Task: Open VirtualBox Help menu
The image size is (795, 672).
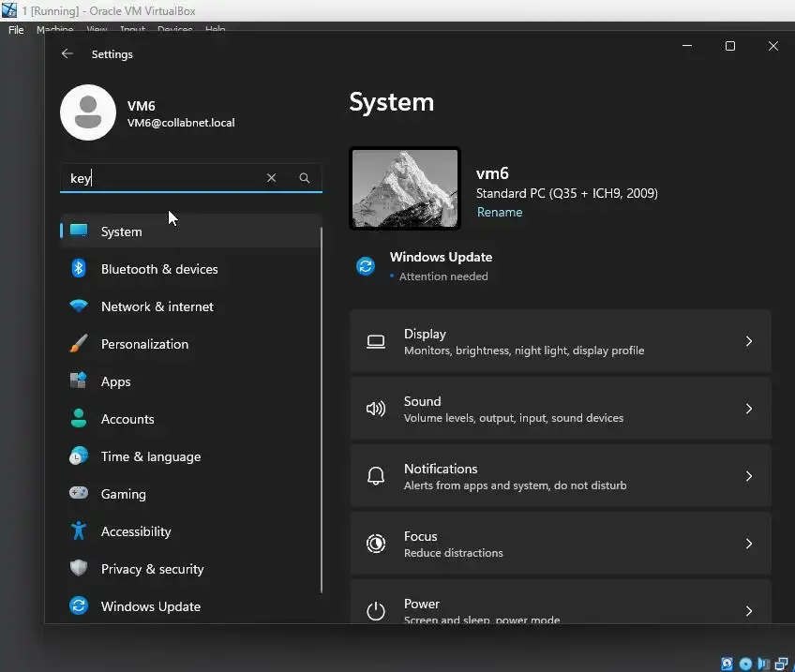Action: coord(216,29)
